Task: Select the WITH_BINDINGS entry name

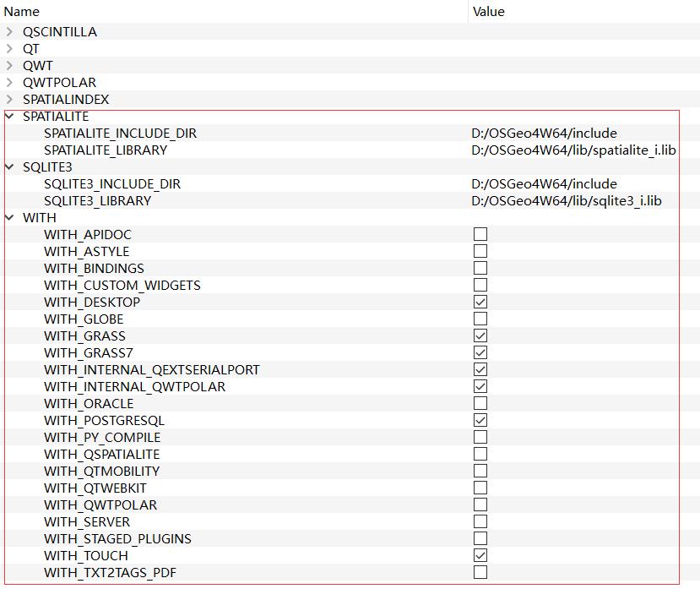Action: (x=94, y=268)
